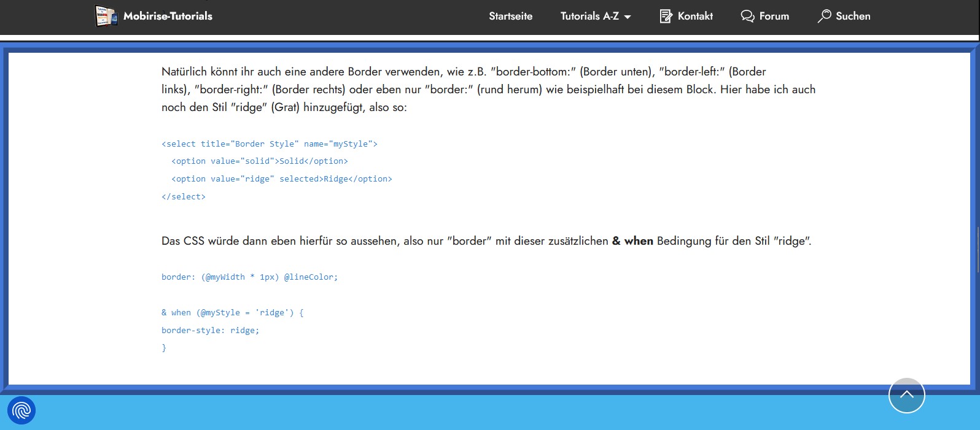Screen dimensions: 980x430
Task: Click the Kontakt form pencil icon
Action: pyautogui.click(x=666, y=16)
